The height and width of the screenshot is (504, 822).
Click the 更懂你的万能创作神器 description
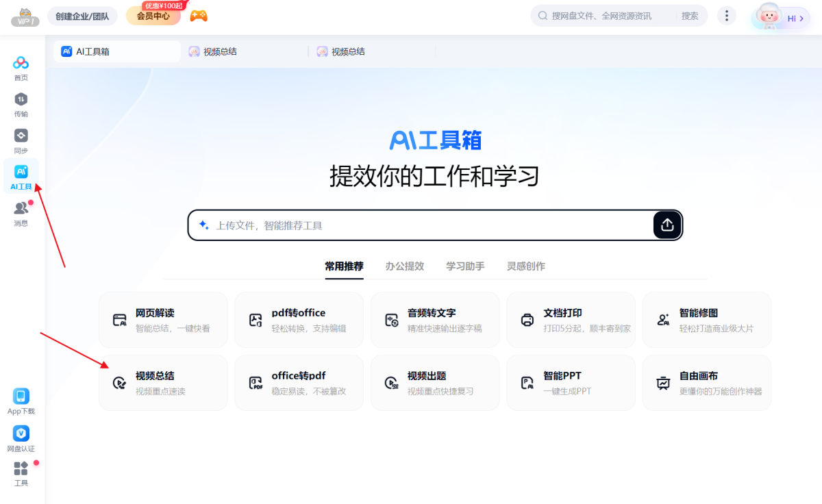point(721,392)
